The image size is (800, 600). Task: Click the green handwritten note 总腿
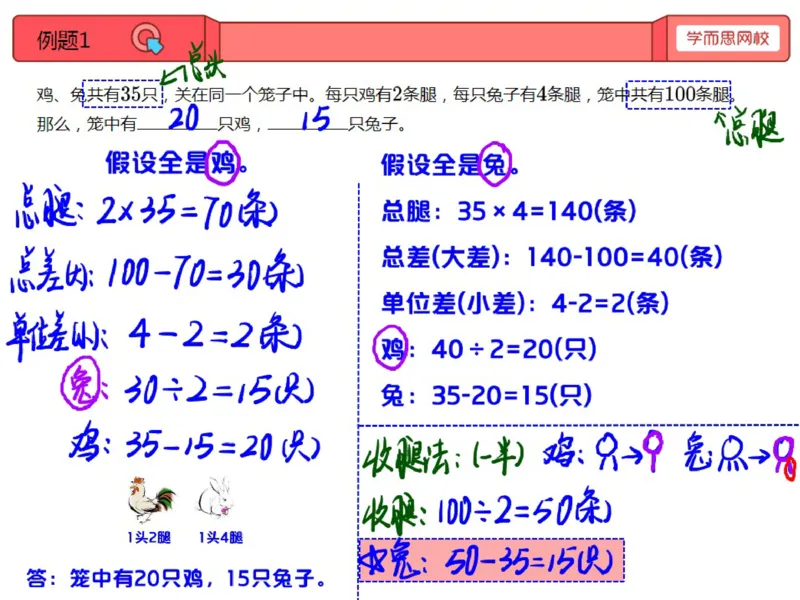click(750, 128)
